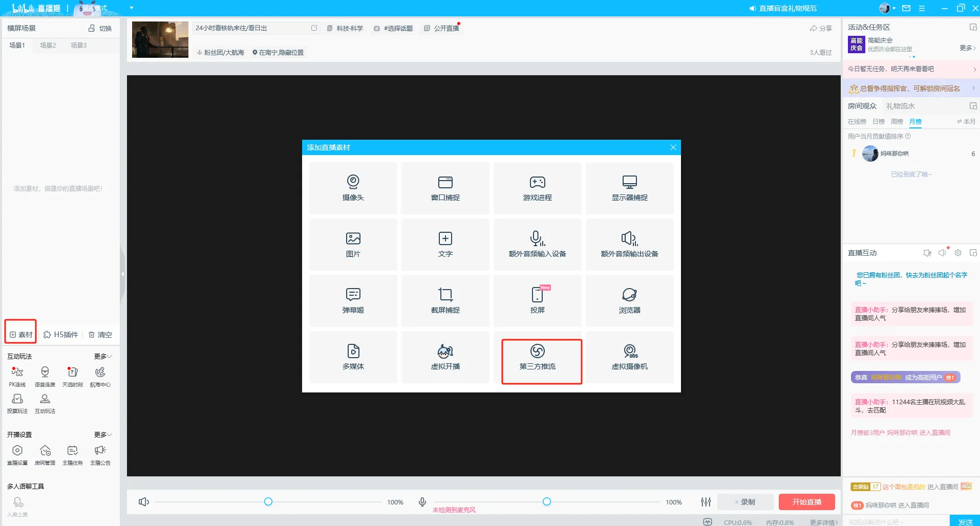The height and width of the screenshot is (526, 980).
Task: Expand 开播设置 更多 menu
Action: 103,434
